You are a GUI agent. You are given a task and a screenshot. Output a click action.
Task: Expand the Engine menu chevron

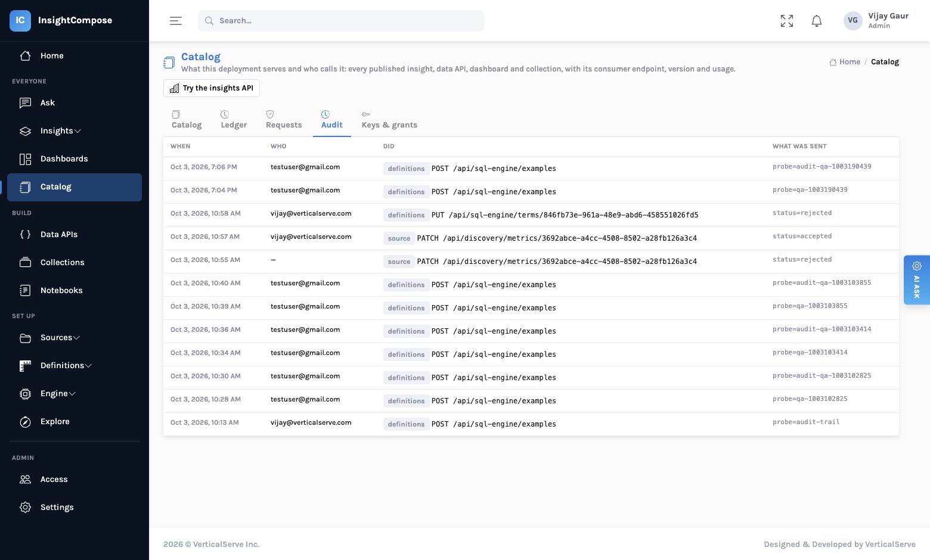tap(72, 394)
